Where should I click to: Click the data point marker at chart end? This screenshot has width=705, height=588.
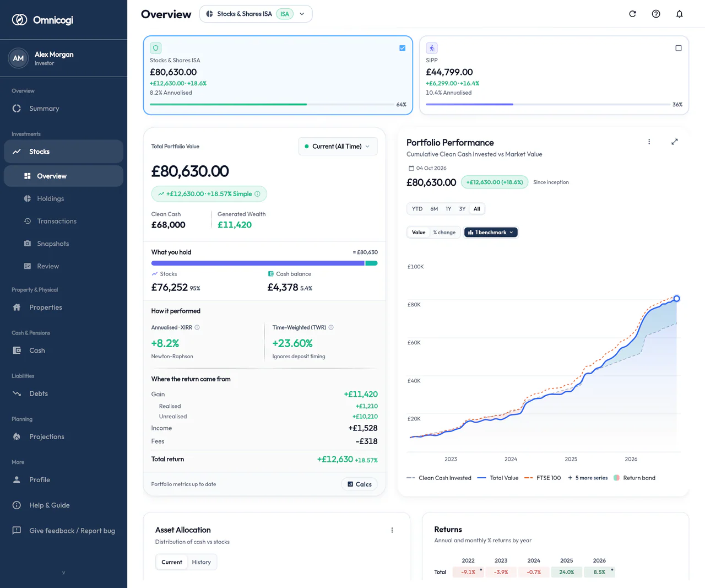point(677,299)
